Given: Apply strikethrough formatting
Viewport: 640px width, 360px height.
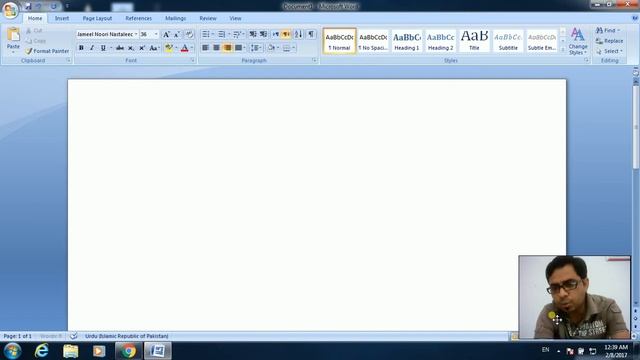Looking at the screenshot, I should coord(120,48).
